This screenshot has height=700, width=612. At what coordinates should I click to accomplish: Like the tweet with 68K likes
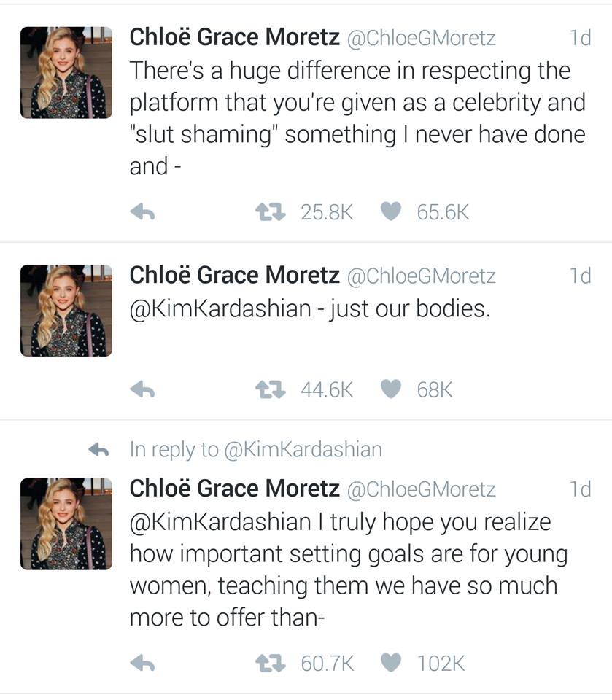point(392,391)
